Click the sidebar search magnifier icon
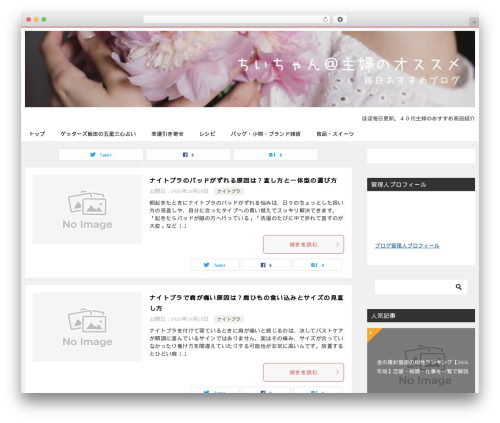Screen dimensions: 500x423 [459, 287]
